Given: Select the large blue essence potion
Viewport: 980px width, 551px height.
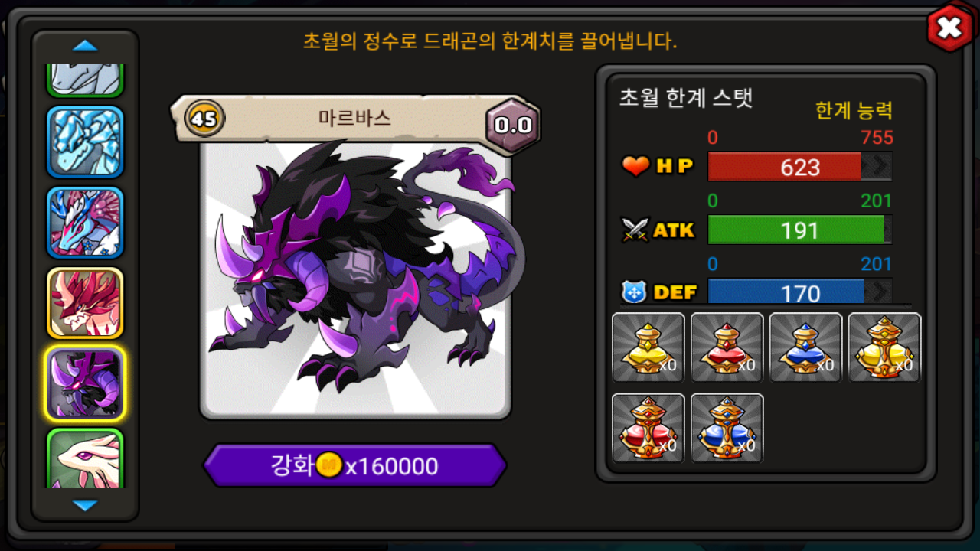Looking at the screenshot, I should coord(727,428).
